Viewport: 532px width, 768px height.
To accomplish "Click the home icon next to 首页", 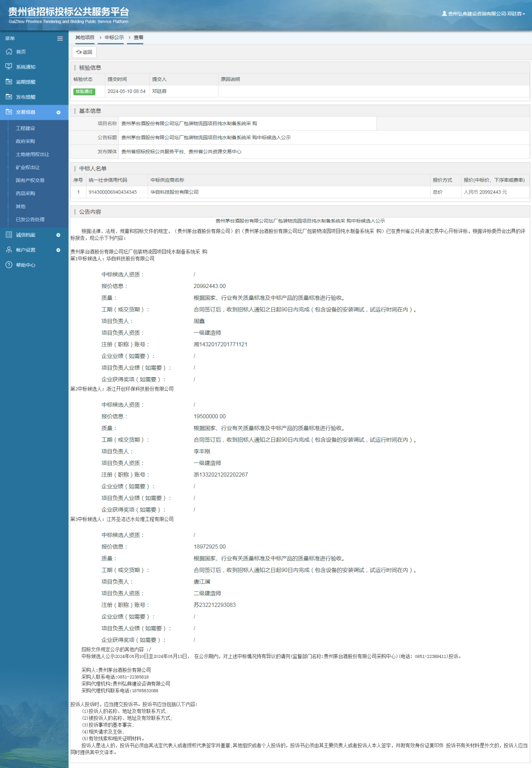I will (x=9, y=52).
